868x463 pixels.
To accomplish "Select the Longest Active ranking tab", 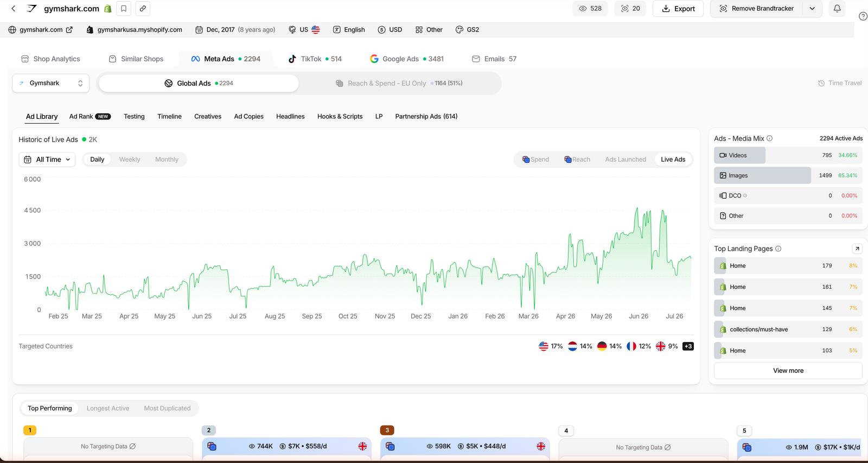I will pyautogui.click(x=108, y=409).
